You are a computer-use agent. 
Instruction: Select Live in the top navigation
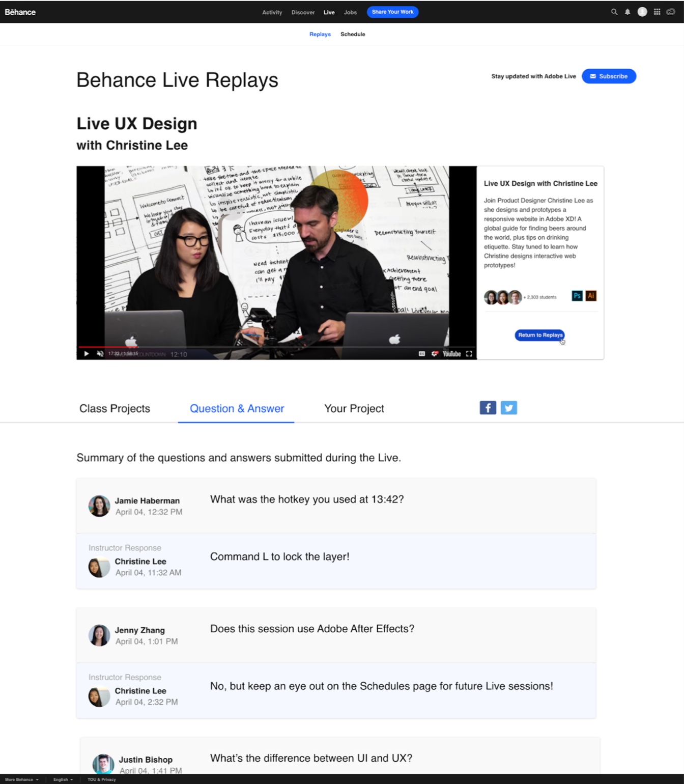coord(329,12)
